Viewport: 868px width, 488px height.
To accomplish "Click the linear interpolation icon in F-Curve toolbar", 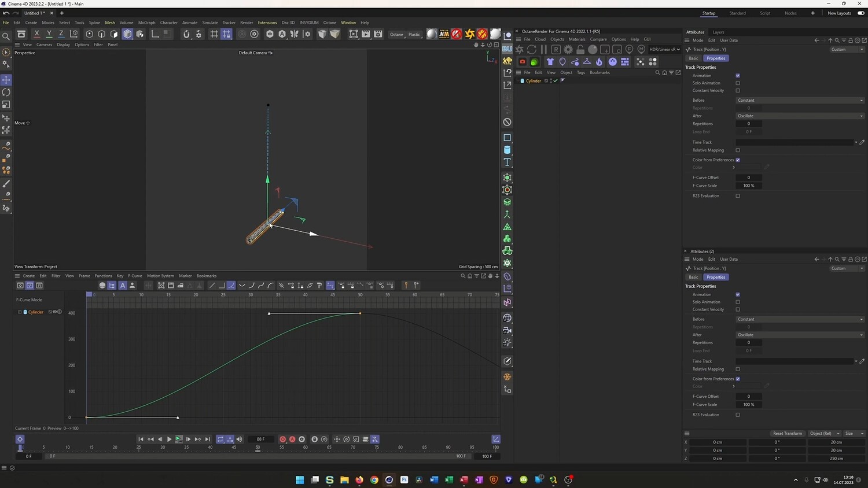I will point(212,285).
